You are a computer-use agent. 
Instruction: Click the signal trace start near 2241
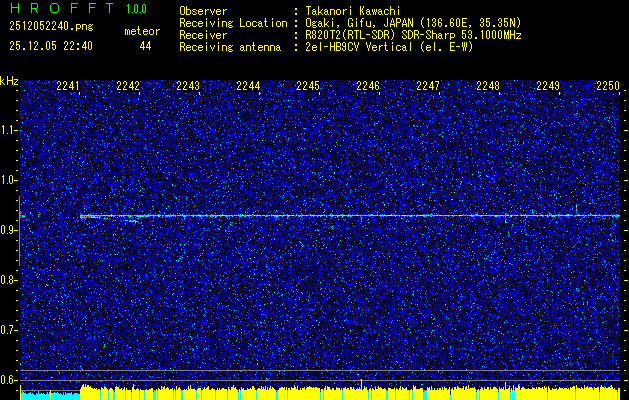point(82,216)
